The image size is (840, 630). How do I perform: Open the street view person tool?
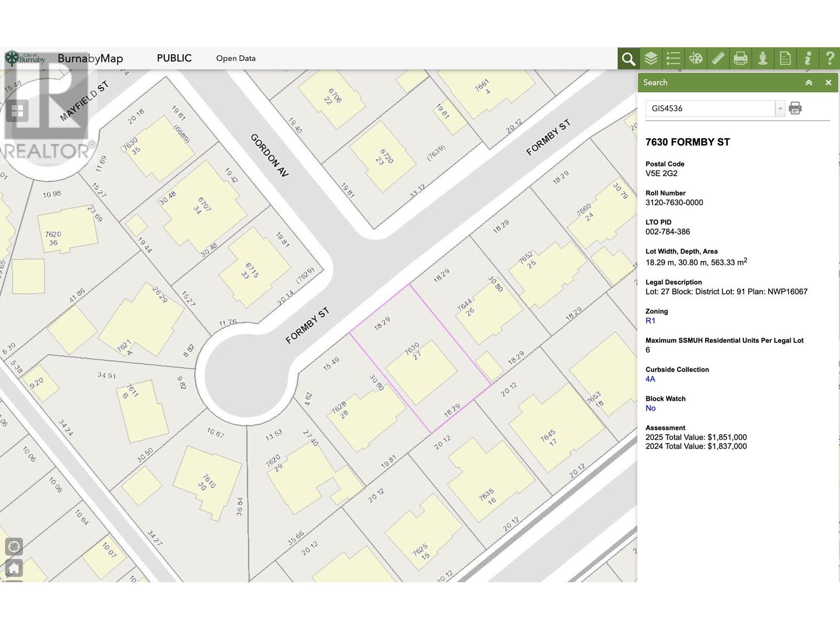click(x=763, y=58)
